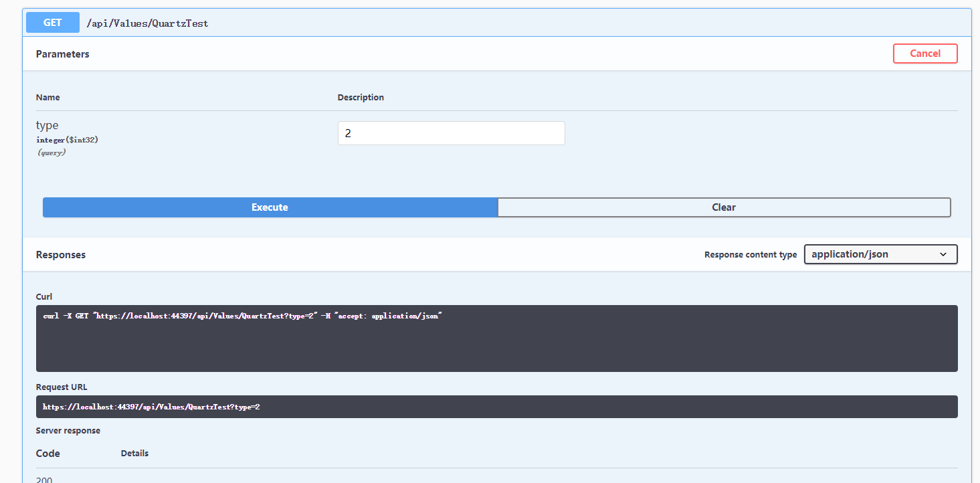The height and width of the screenshot is (483, 980).
Task: Click the type parameter input containing 2
Action: click(x=451, y=132)
